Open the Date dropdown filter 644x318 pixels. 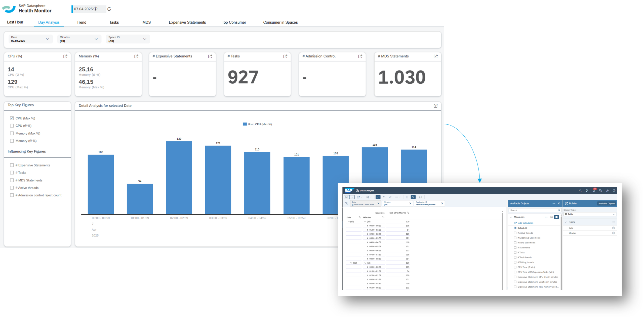tap(30, 39)
